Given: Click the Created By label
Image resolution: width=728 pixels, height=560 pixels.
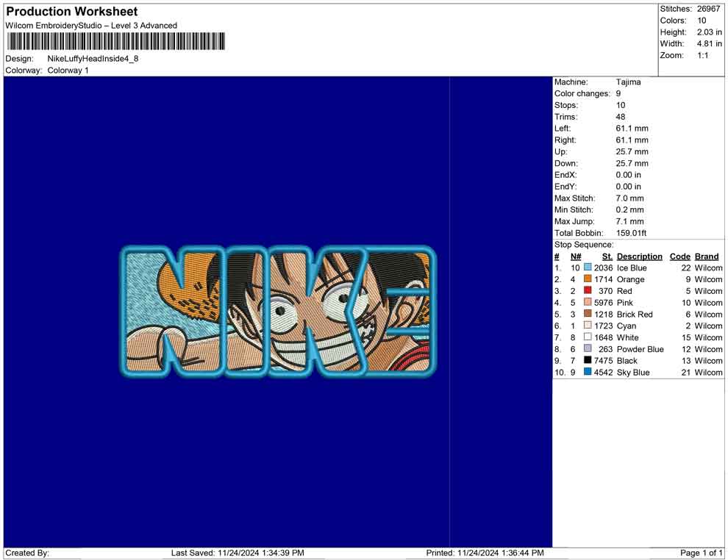Looking at the screenshot, I should point(27,553).
